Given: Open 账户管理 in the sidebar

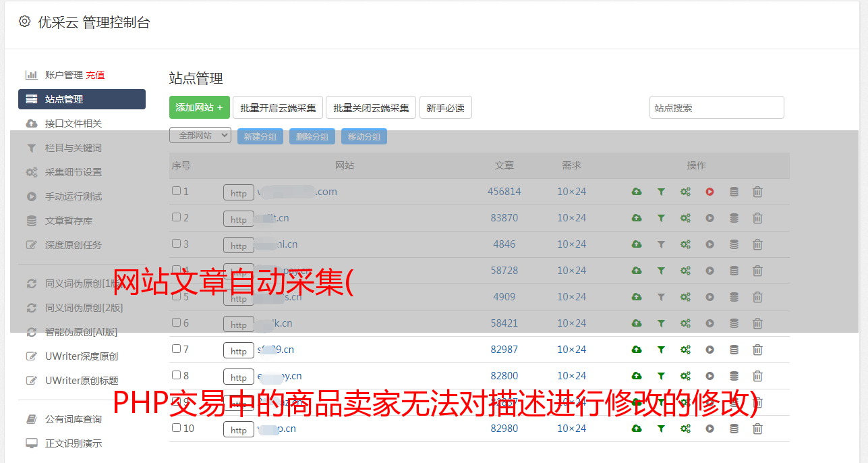Looking at the screenshot, I should click(x=64, y=75).
